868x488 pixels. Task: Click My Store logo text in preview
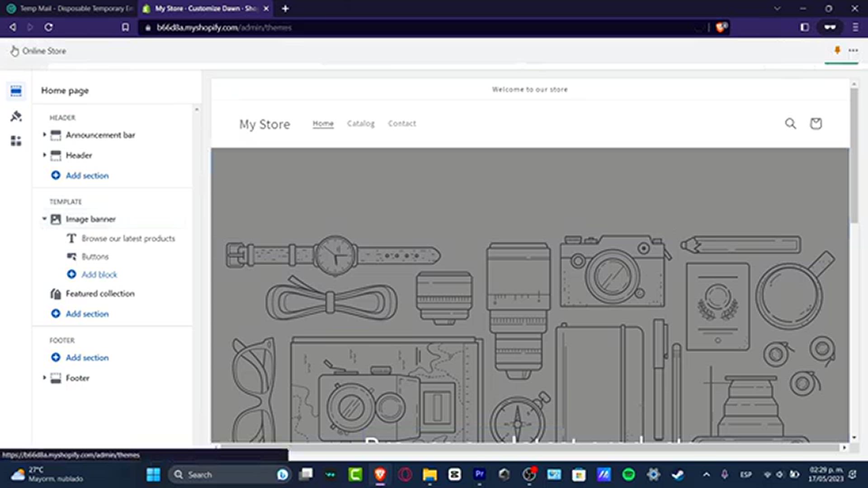click(x=264, y=124)
